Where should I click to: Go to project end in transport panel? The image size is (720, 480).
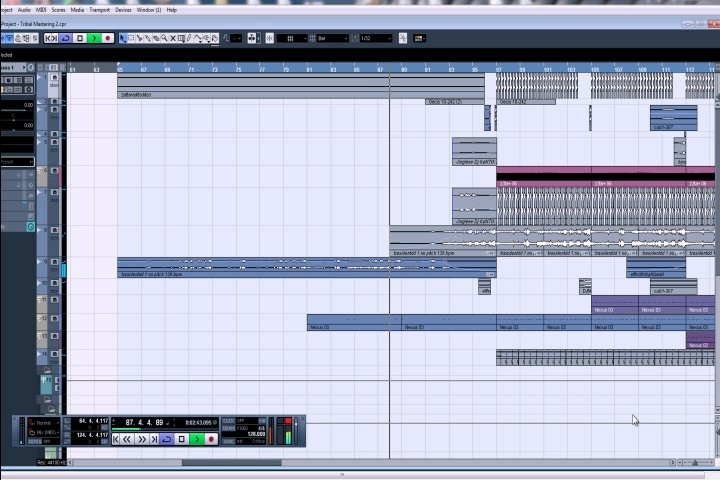click(x=154, y=440)
